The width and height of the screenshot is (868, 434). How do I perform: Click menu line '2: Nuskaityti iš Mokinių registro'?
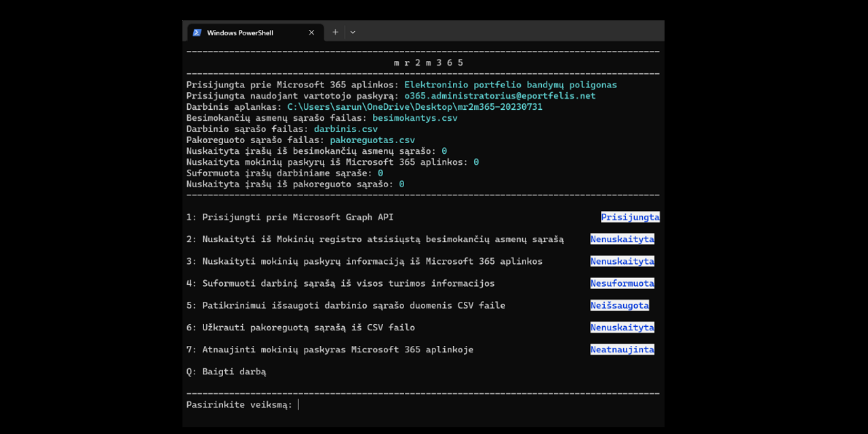[x=375, y=239]
